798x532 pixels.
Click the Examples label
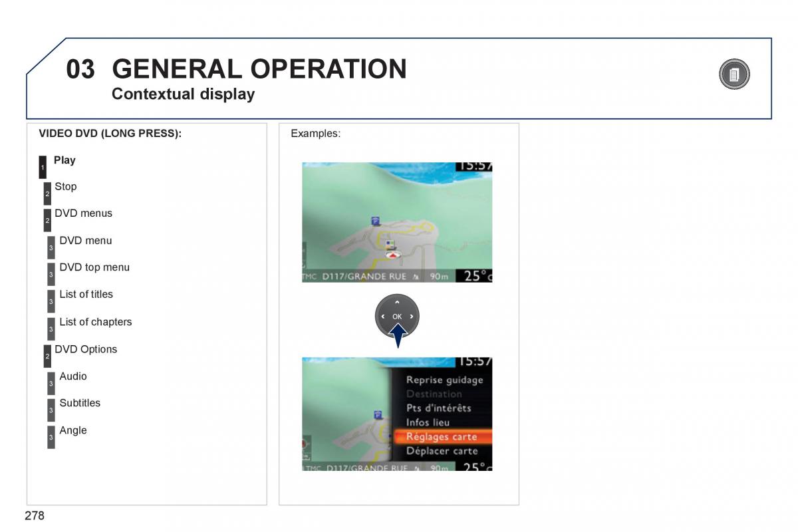coord(316,134)
